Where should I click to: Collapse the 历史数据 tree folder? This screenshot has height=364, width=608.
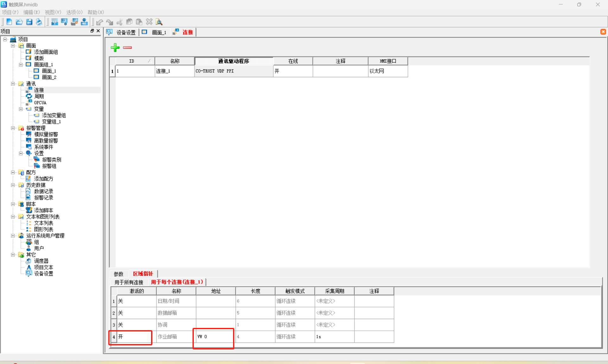point(13,185)
